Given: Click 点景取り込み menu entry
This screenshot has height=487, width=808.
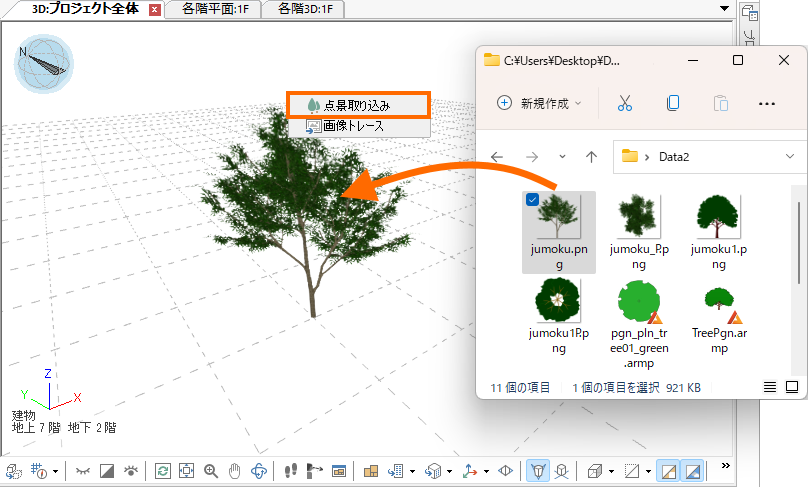Looking at the screenshot, I should (x=359, y=104).
